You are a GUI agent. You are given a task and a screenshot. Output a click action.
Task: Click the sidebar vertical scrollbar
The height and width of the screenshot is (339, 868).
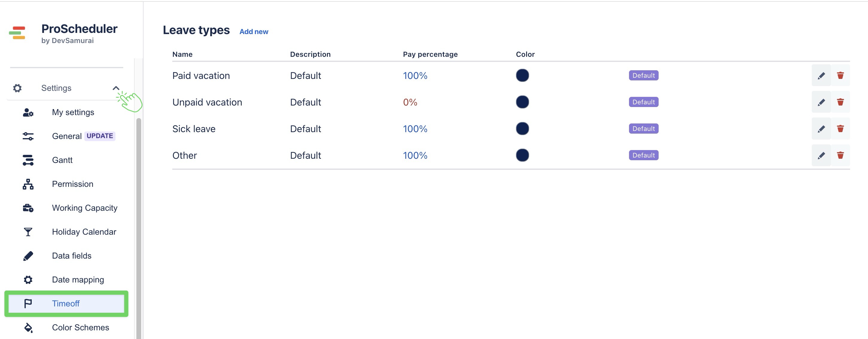[138, 229]
